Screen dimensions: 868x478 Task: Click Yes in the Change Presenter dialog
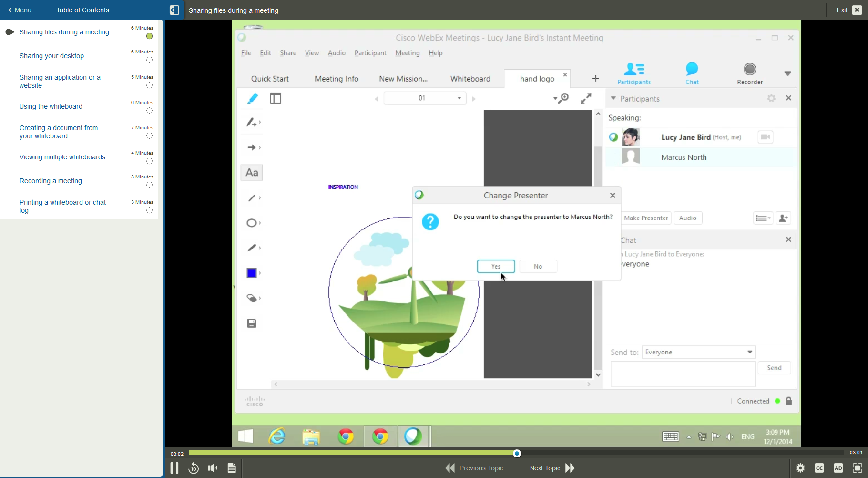coord(495,266)
